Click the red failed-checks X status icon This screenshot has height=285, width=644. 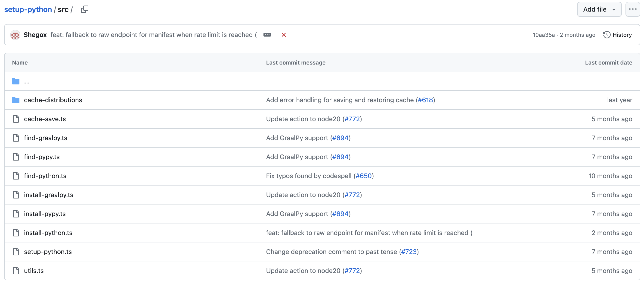click(284, 35)
